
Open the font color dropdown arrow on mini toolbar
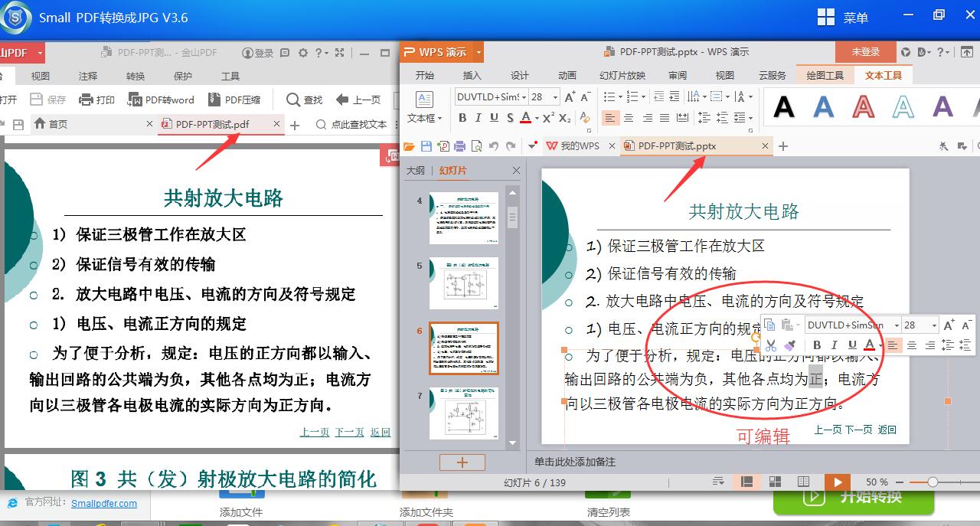(882, 346)
